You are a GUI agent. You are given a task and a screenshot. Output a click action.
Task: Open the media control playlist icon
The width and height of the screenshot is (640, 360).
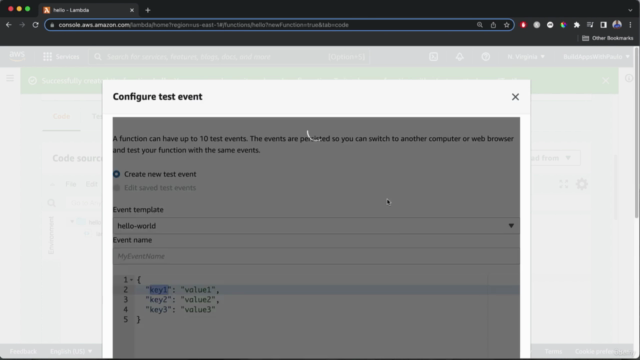point(590,25)
